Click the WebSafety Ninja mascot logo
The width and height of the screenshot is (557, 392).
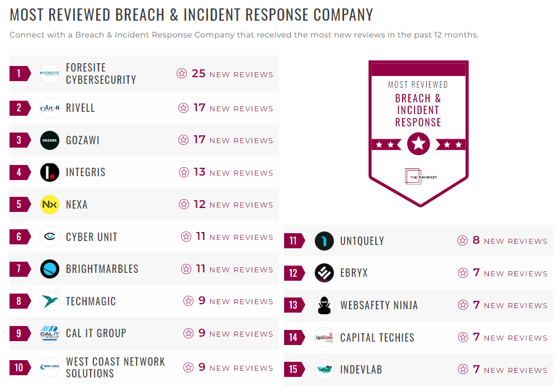pos(324,305)
